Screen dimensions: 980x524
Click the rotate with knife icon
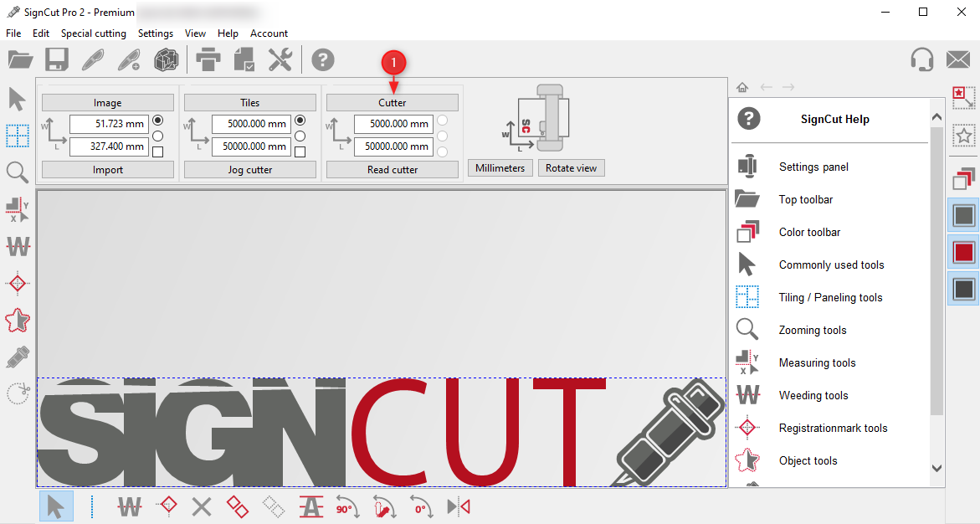pyautogui.click(x=384, y=506)
